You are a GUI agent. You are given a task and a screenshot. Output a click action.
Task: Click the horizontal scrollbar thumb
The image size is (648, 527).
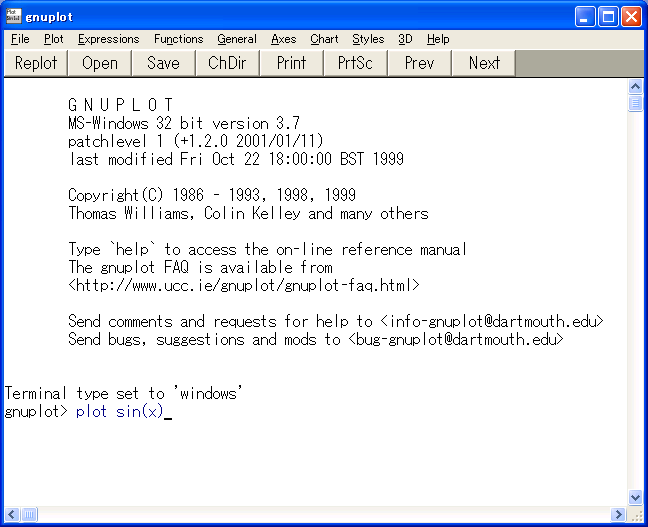click(x=29, y=514)
